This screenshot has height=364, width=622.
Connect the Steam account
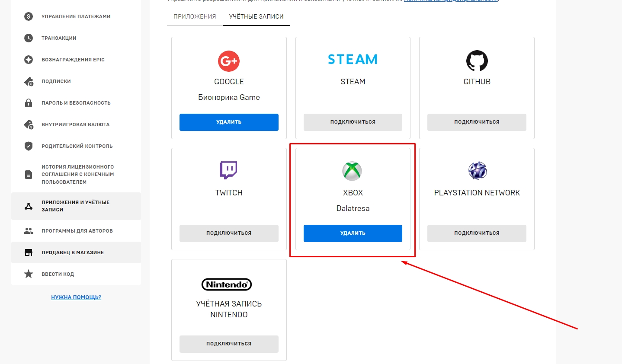click(353, 122)
